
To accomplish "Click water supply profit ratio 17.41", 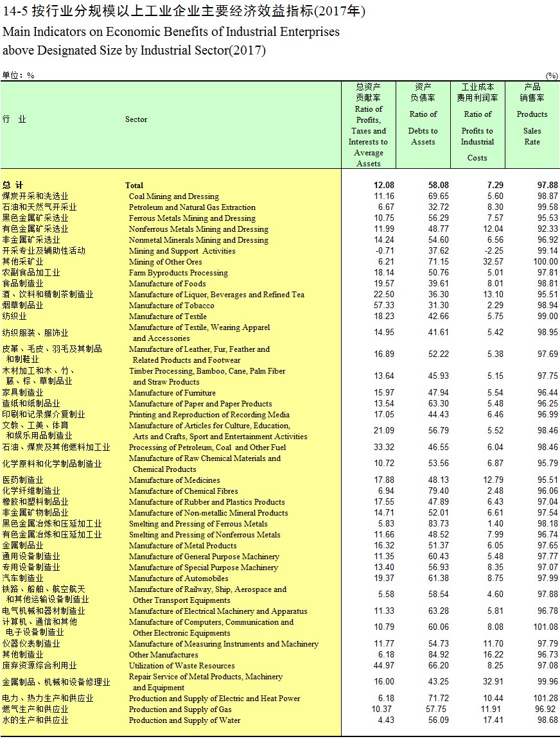I will tap(493, 720).
